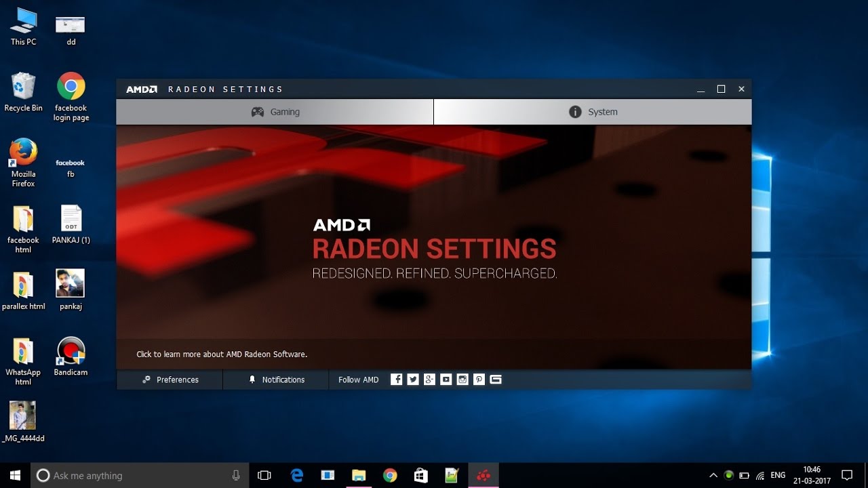Open Task View from the taskbar

pyautogui.click(x=264, y=475)
